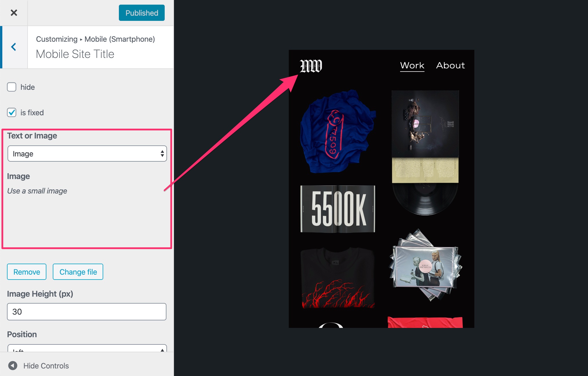The width and height of the screenshot is (588, 376).
Task: Expand the Position dropdown
Action: [87, 348]
